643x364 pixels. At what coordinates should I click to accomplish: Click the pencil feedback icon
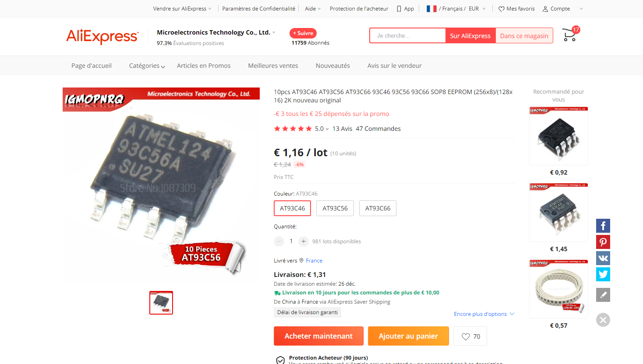pyautogui.click(x=603, y=295)
